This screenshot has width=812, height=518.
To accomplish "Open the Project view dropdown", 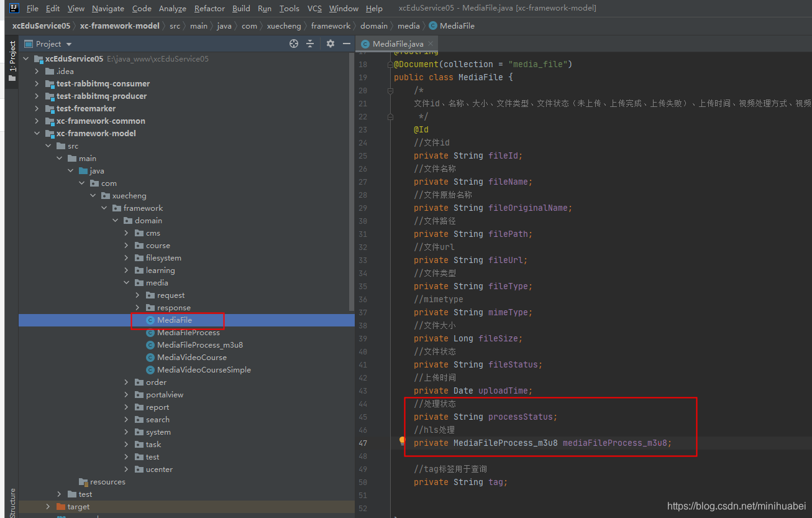I will pos(69,44).
